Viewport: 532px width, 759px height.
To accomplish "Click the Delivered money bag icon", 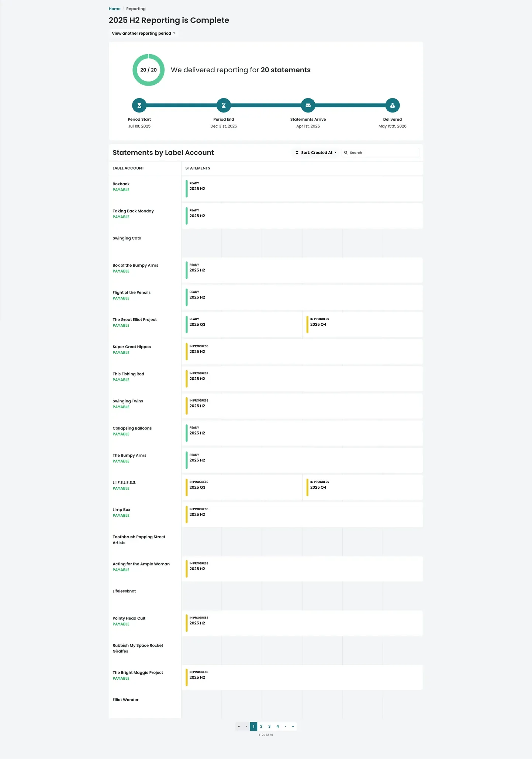I will tap(393, 105).
